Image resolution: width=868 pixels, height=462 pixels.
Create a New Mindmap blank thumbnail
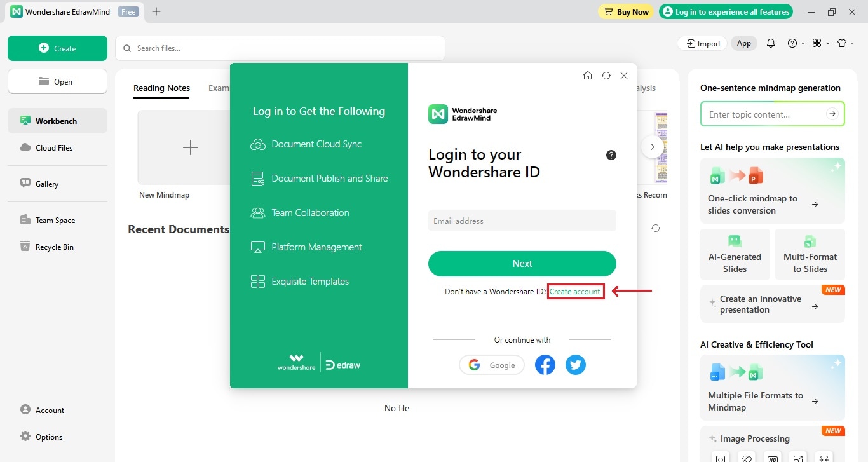[190, 147]
